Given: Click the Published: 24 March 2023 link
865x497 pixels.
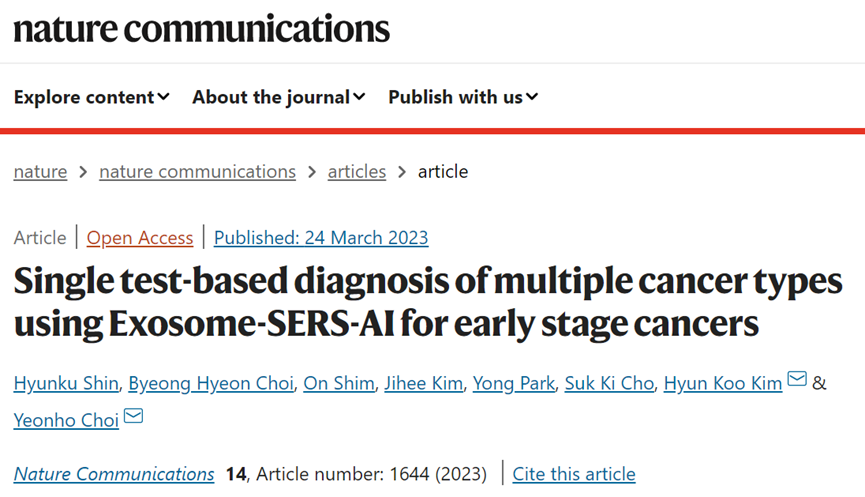Looking at the screenshot, I should tap(321, 238).
